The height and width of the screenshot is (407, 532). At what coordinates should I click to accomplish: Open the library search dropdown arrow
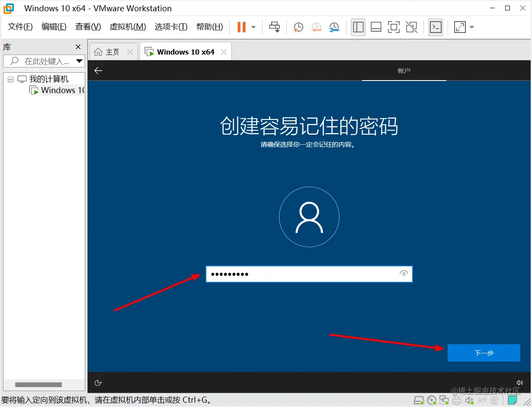pyautogui.click(x=80, y=61)
